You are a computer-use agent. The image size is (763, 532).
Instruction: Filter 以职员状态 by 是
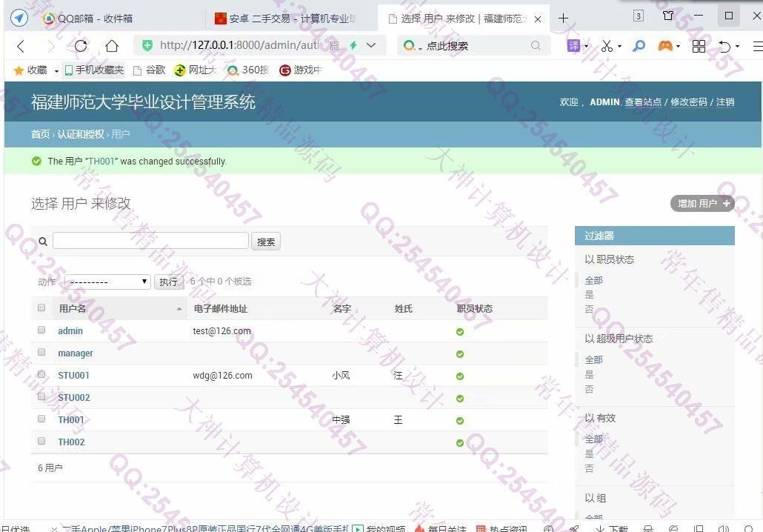point(589,294)
